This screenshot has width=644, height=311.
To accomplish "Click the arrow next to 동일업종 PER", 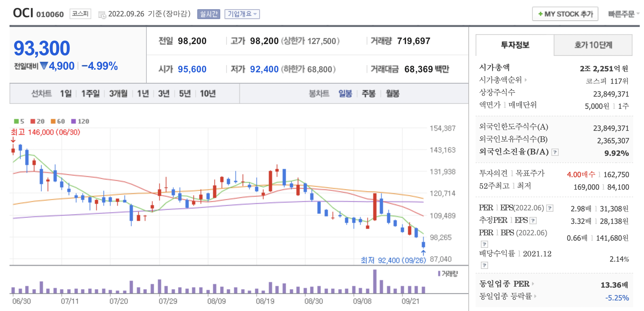I will (533, 284).
